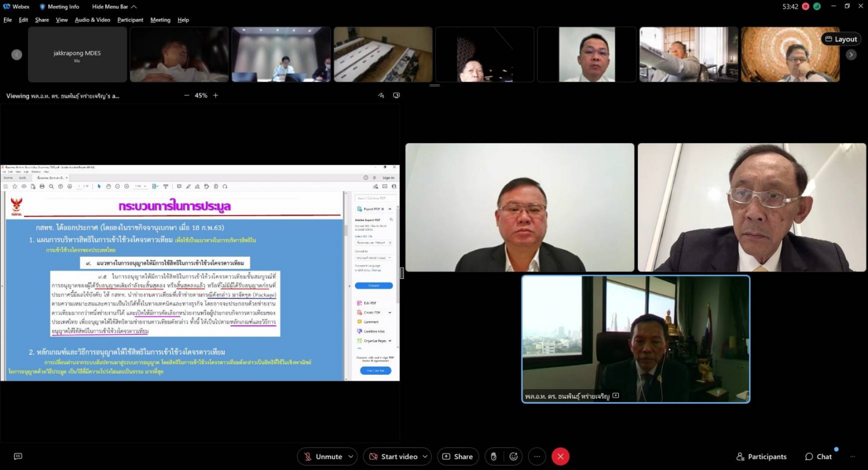Click the annotate icon above shared content
The image size is (868, 470).
381,95
